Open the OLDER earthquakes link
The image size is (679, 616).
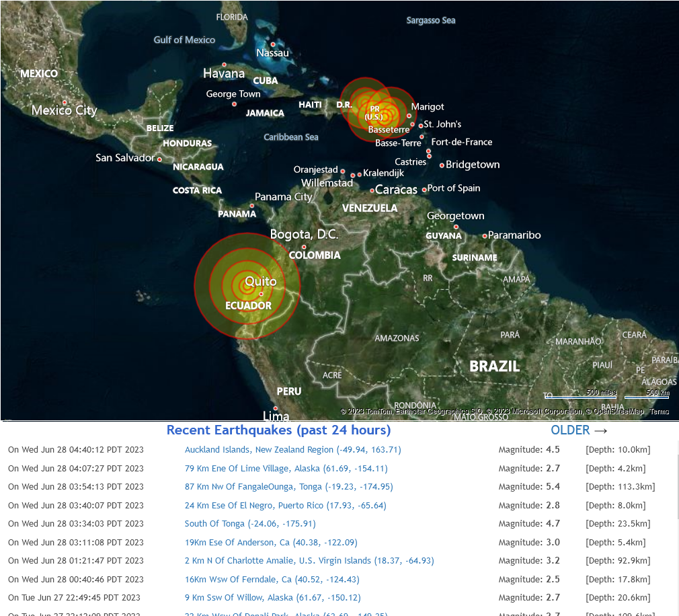pos(579,430)
